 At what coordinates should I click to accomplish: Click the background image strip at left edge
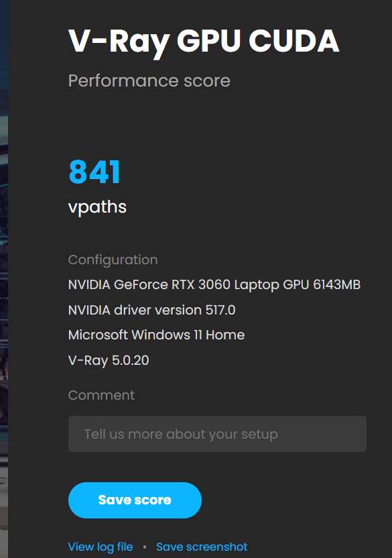click(x=4, y=279)
